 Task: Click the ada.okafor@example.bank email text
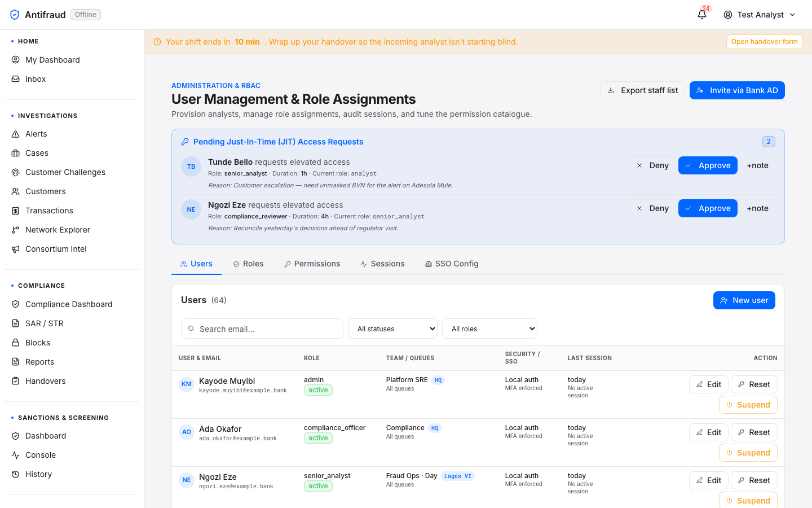click(x=238, y=439)
